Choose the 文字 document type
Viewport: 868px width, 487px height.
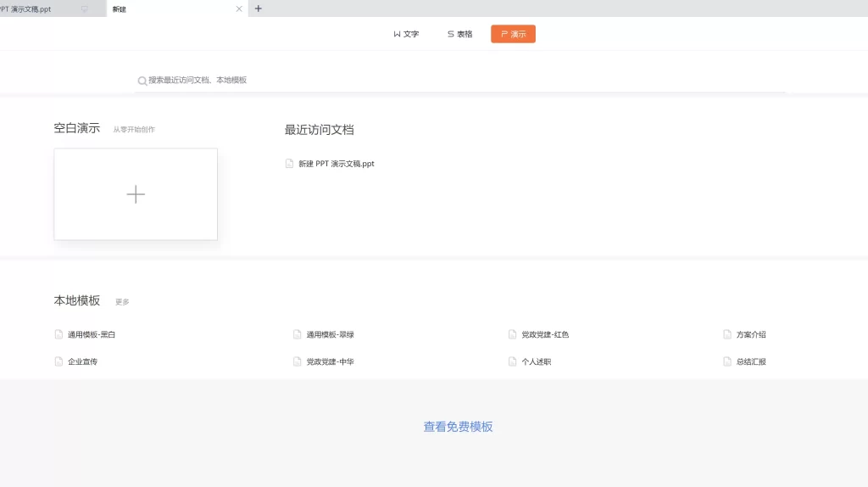pos(406,34)
